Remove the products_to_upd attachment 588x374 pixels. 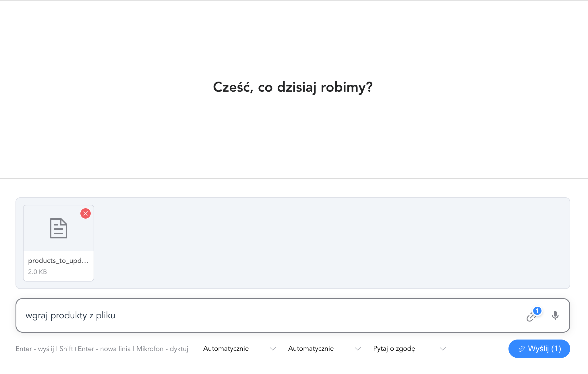(85, 213)
